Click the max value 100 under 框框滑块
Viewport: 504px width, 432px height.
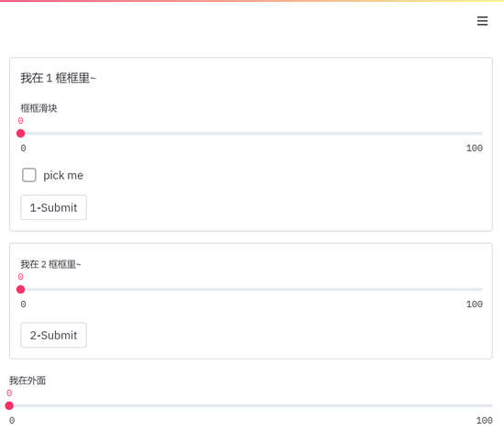tap(475, 149)
